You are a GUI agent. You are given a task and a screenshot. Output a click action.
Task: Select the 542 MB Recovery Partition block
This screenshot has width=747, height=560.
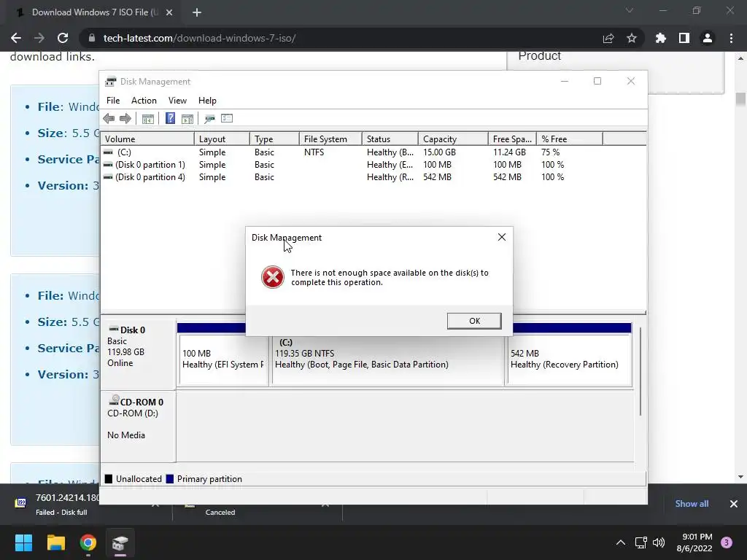click(569, 359)
